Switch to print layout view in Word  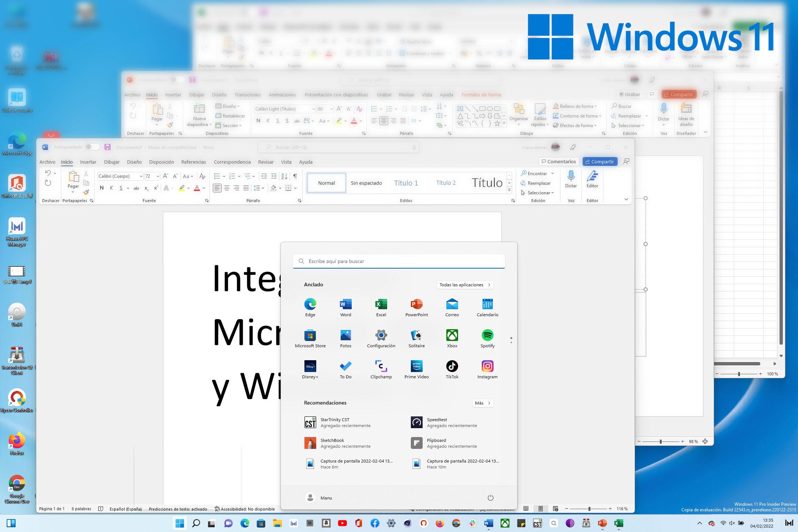540,509
